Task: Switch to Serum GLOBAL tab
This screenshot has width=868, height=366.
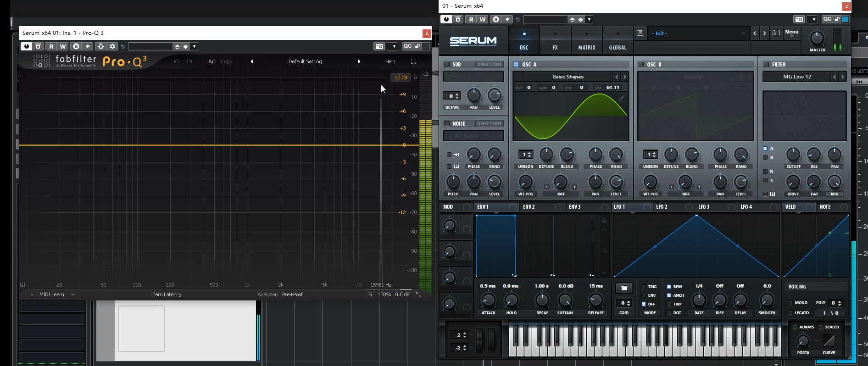Action: pyautogui.click(x=618, y=40)
